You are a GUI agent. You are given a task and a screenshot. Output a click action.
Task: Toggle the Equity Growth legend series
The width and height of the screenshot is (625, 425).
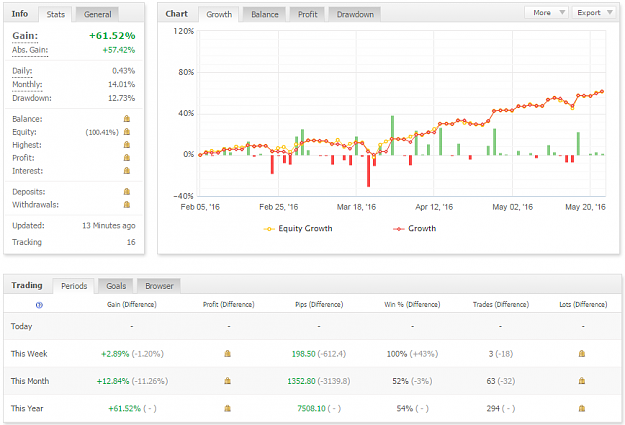point(298,228)
